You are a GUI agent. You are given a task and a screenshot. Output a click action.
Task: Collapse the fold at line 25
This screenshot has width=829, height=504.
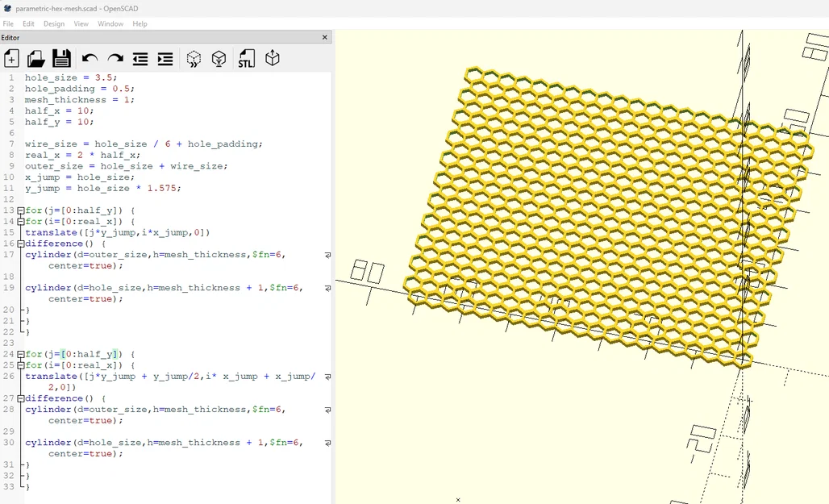(x=21, y=365)
